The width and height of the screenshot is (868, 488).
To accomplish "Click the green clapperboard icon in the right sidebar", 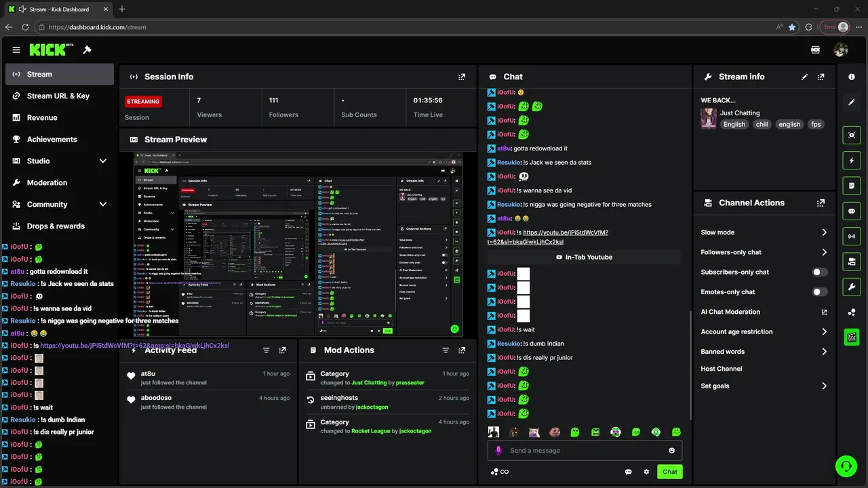I will (852, 337).
